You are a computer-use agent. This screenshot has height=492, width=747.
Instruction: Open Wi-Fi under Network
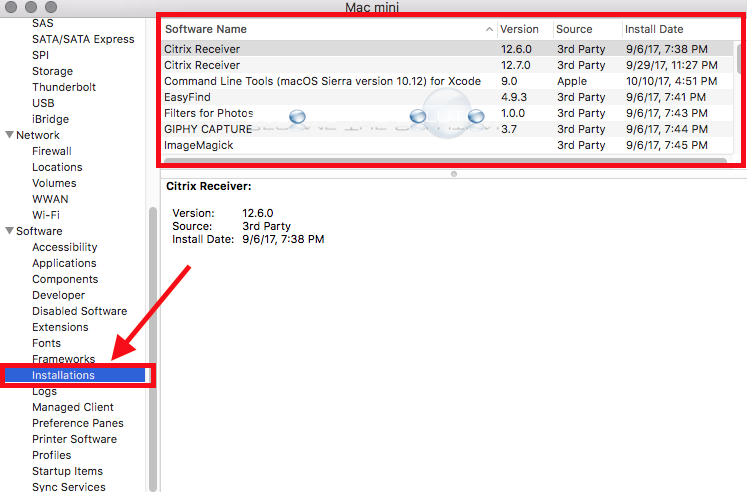[x=46, y=215]
